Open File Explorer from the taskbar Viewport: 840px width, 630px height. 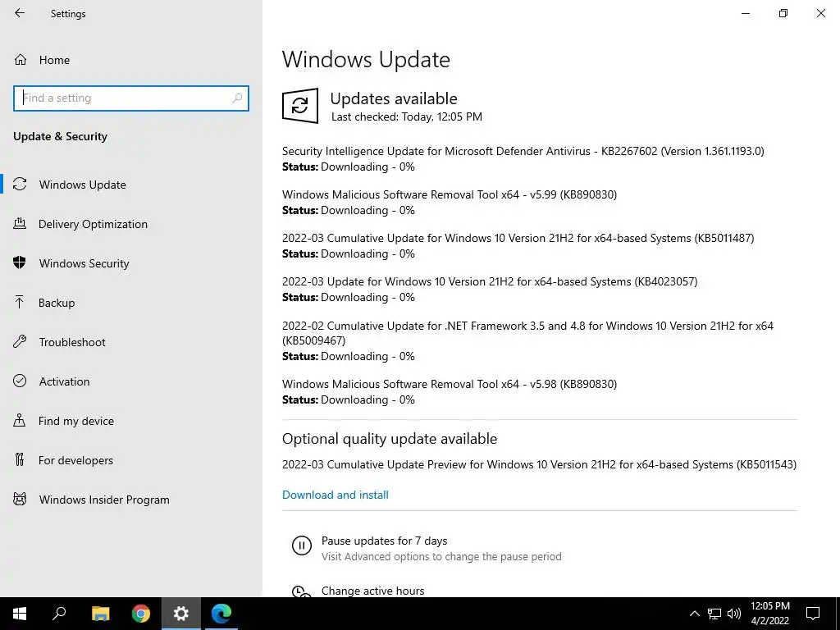[x=100, y=614]
